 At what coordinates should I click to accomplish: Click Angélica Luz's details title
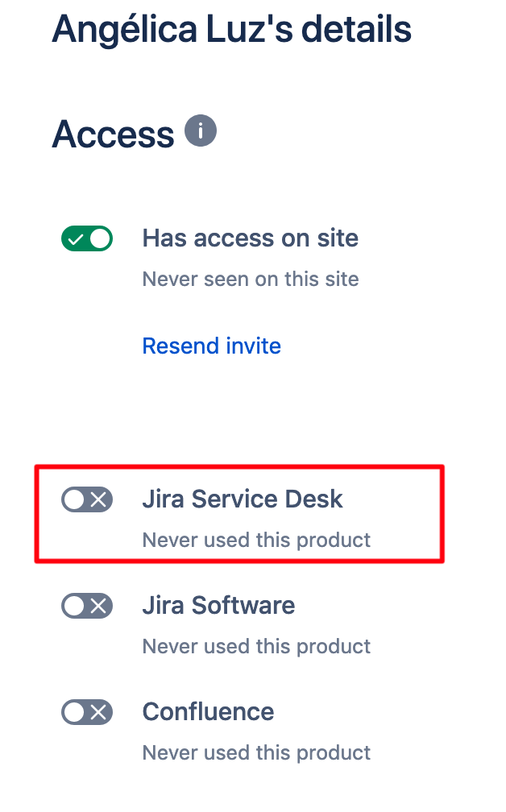point(231,29)
